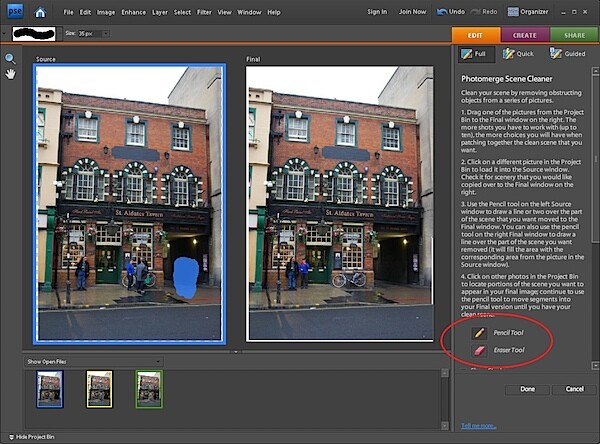Switch to the green SHARE tab
This screenshot has height=444, width=600.
(574, 35)
